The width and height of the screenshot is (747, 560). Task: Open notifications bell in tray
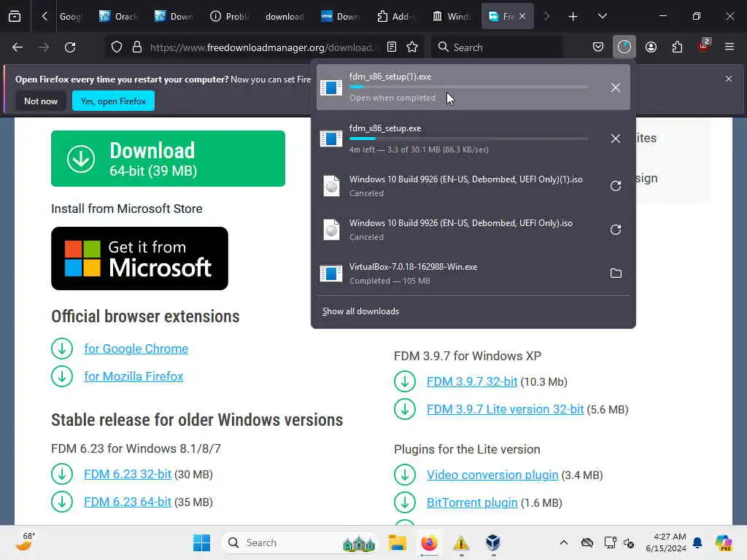697,542
